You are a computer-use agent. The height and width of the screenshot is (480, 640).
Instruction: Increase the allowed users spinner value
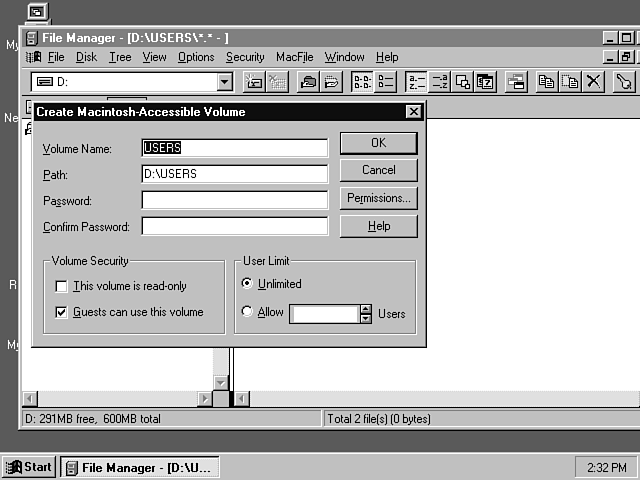365,309
